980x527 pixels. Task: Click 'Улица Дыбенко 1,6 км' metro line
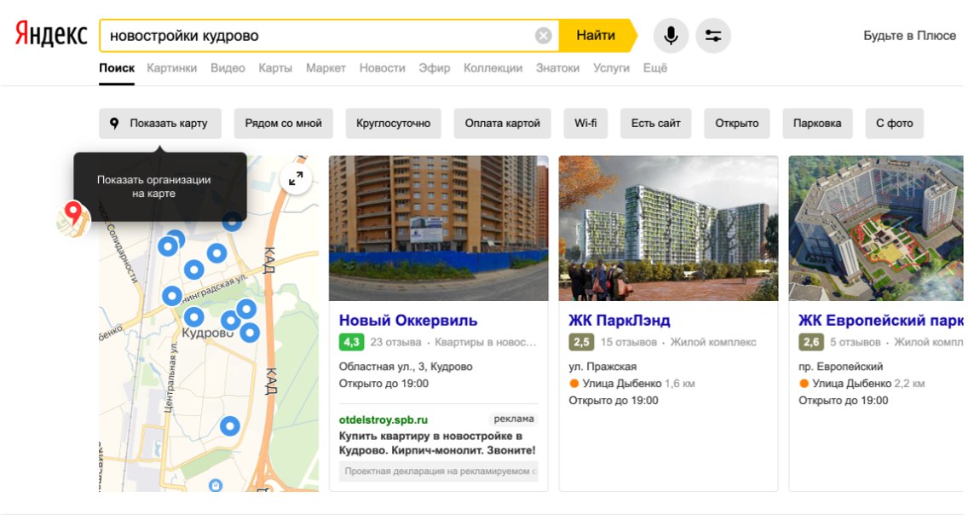(631, 383)
